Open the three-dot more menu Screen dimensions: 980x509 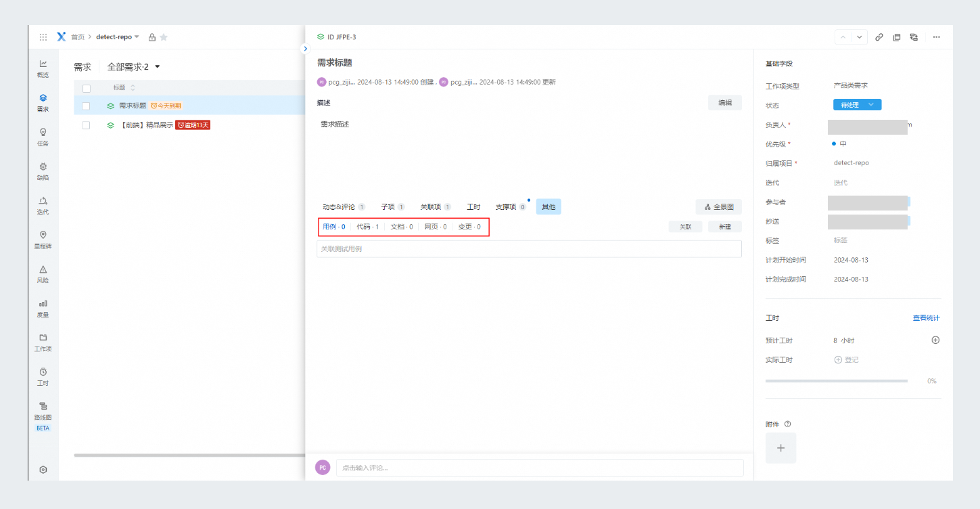(936, 37)
